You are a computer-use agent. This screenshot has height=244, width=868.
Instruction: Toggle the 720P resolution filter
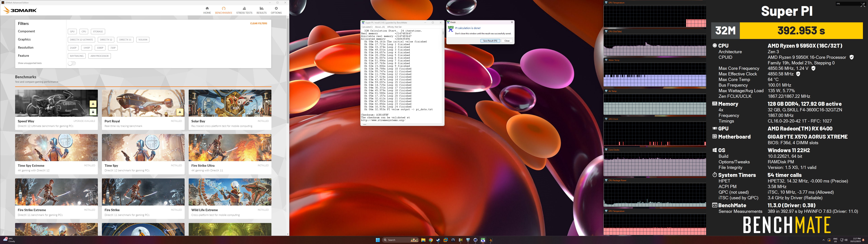[113, 48]
